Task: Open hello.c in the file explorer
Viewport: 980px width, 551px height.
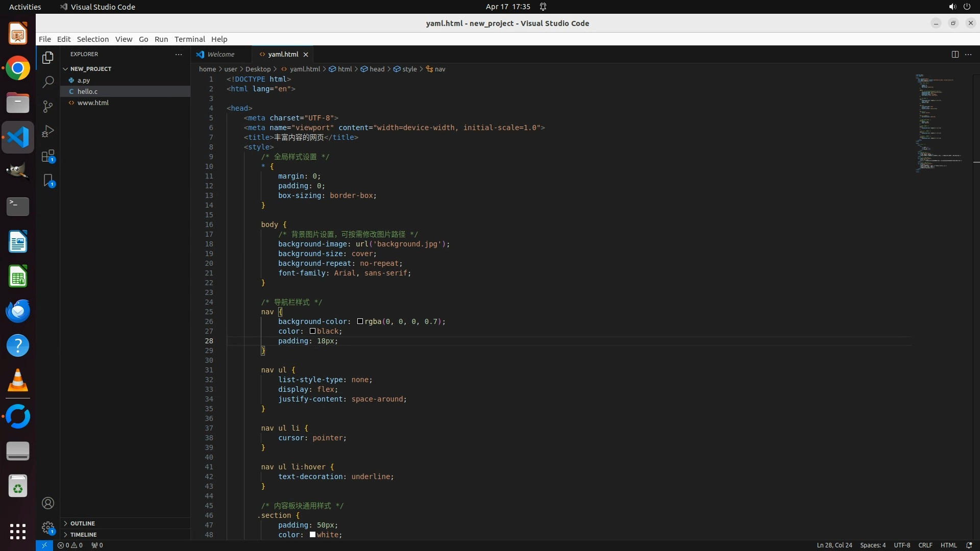Action: click(x=87, y=91)
